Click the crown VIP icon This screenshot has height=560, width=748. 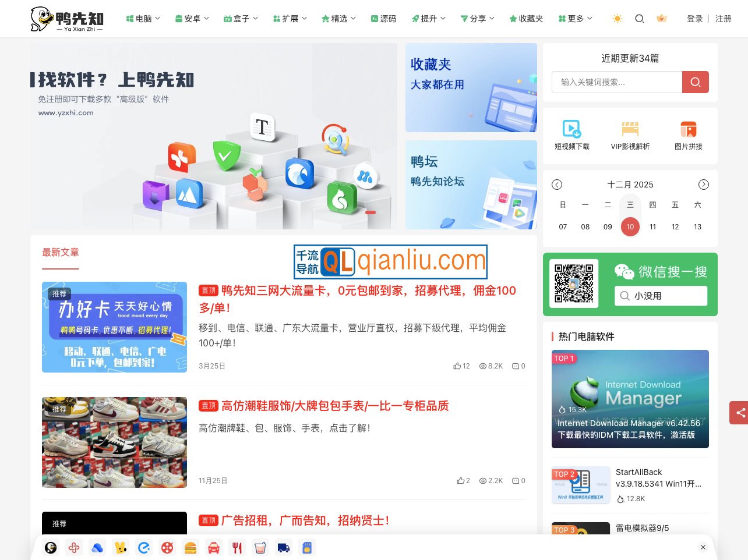(661, 19)
